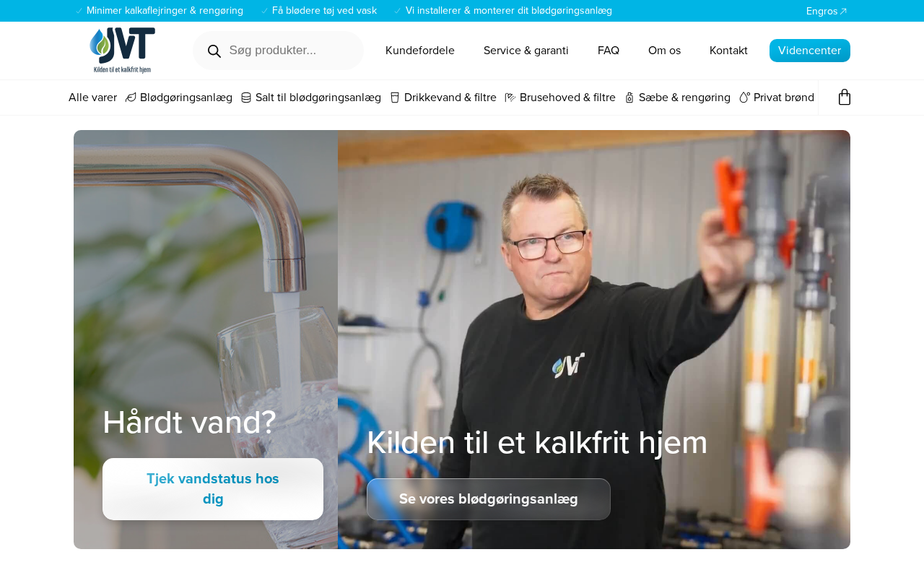Click the Engros external arrow icon
Screen dimensions: 924x578
843,12
